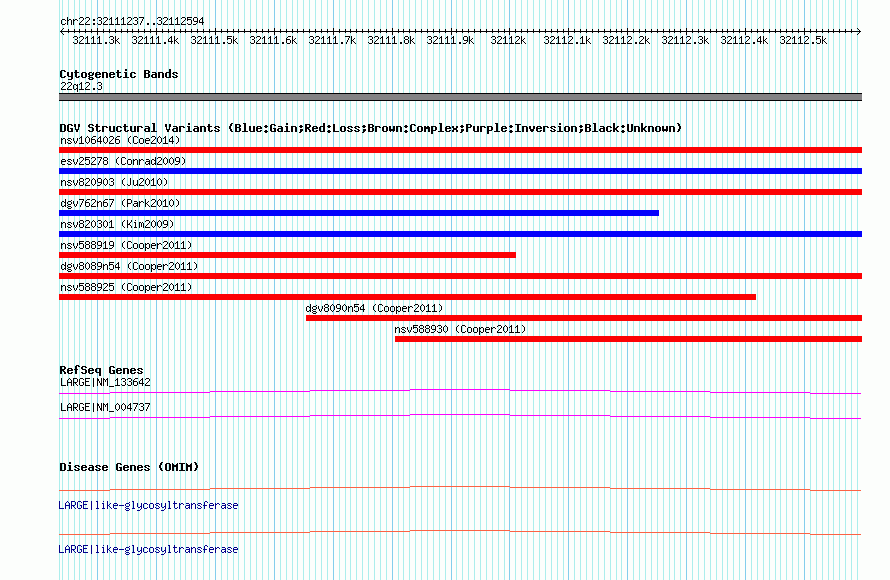Click the Disease Genes (OMIM) track heading
The width and height of the screenshot is (890, 580).
click(x=129, y=467)
